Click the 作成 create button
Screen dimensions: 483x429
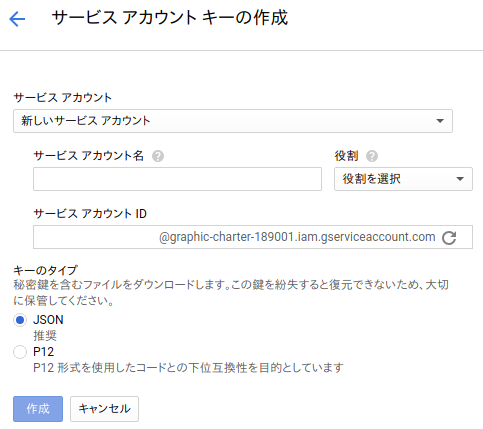(38, 409)
